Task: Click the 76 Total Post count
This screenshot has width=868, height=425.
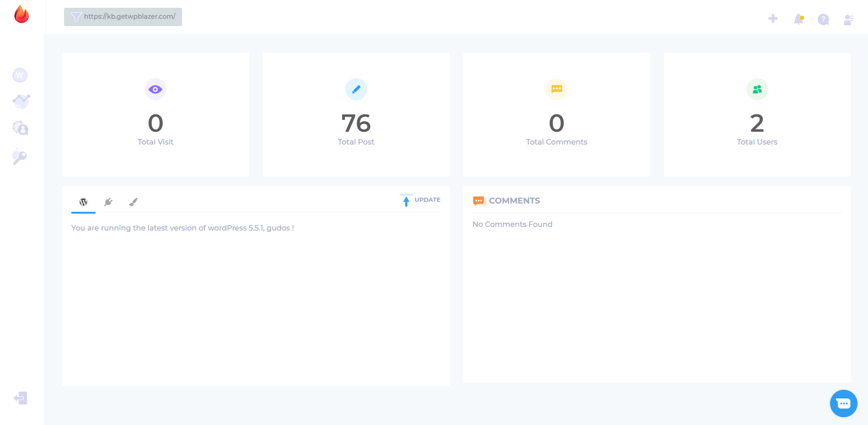Action: click(356, 123)
